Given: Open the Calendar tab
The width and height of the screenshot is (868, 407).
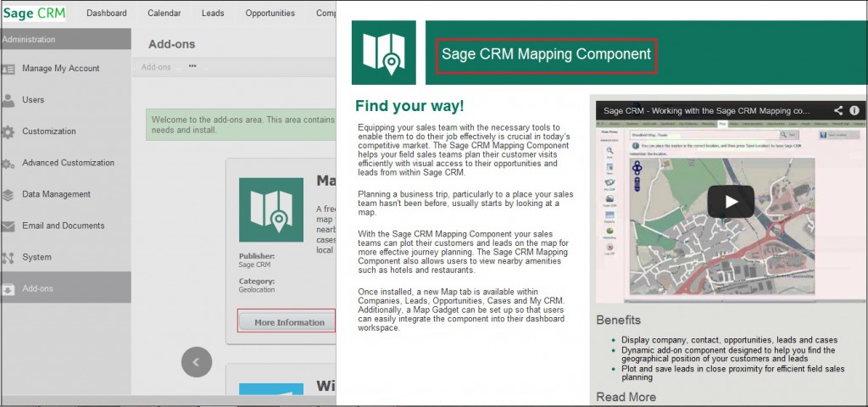Looking at the screenshot, I should click(x=164, y=14).
